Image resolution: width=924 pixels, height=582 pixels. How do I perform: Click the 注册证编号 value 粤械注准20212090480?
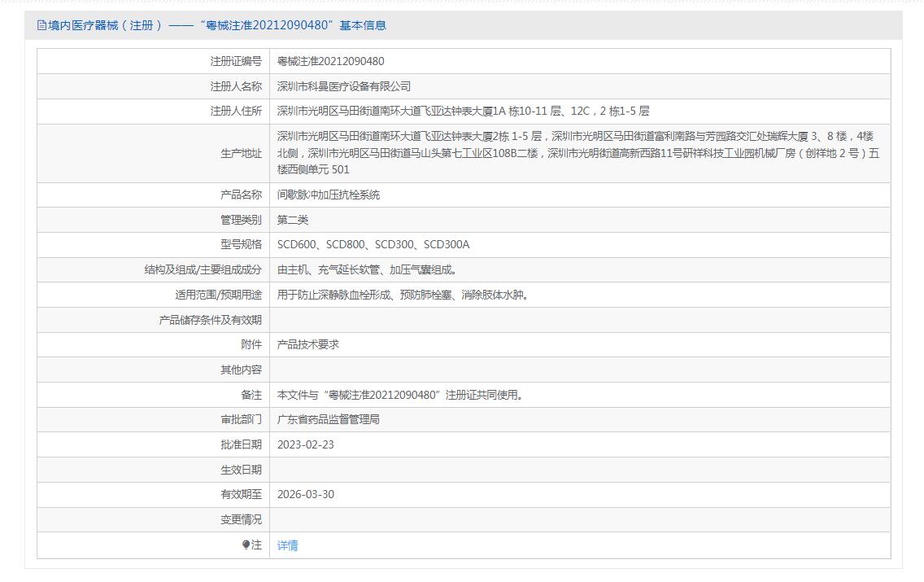tap(330, 61)
